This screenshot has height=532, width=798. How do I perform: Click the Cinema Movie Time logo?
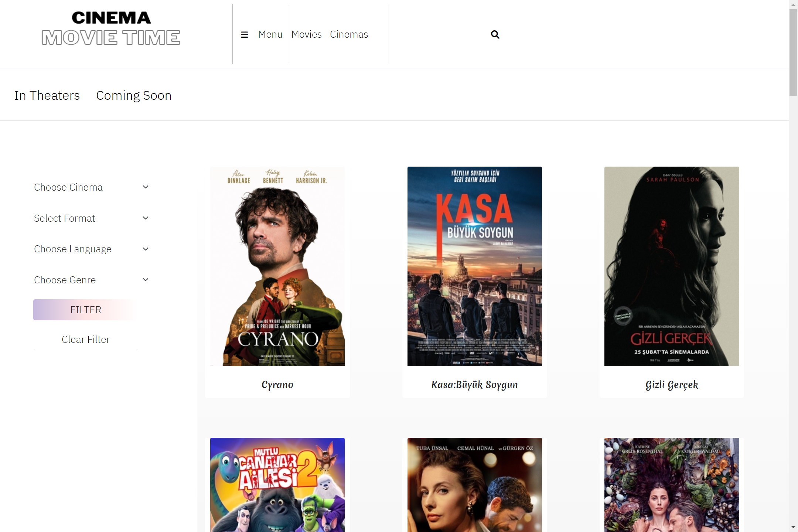point(111,29)
